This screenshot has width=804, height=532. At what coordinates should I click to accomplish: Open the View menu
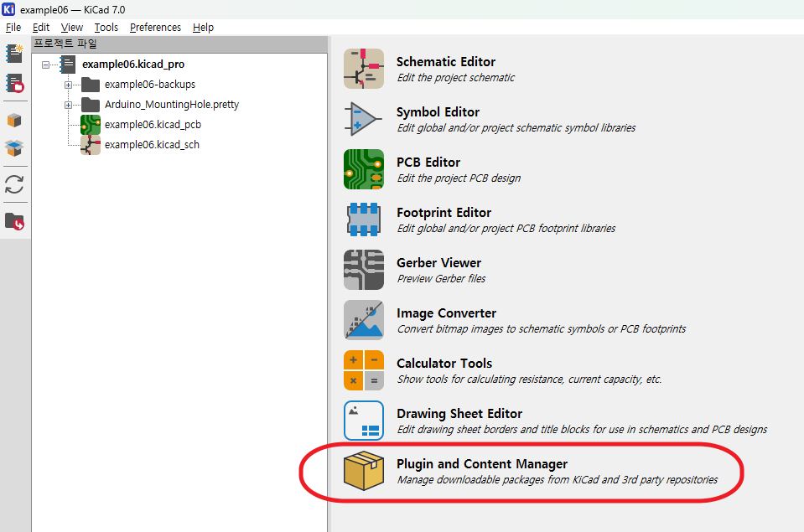coord(72,27)
